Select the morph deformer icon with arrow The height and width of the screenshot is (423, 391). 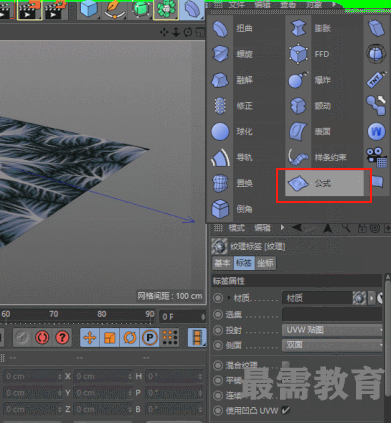(x=376, y=106)
